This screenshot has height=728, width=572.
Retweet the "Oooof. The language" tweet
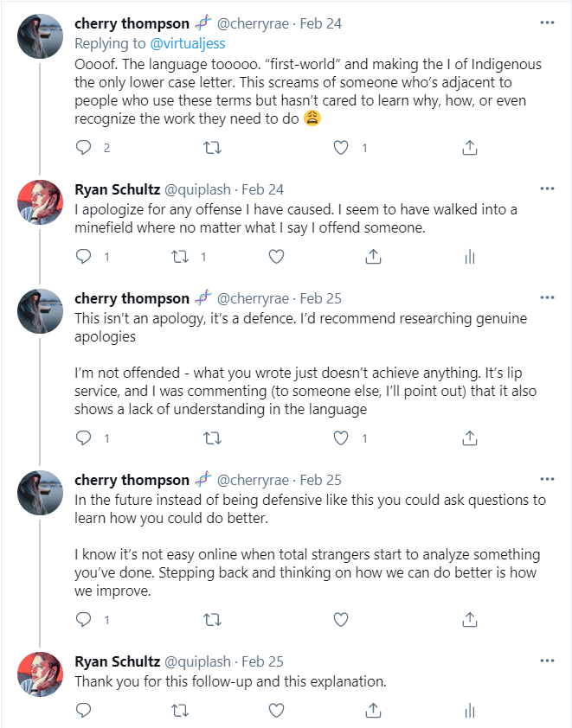(211, 148)
